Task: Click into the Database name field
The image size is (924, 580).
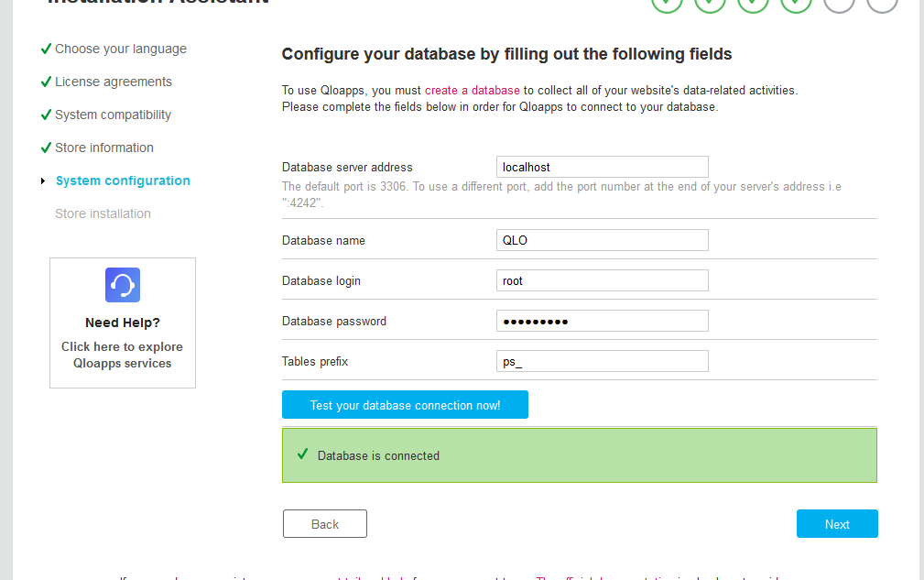Action: (x=602, y=240)
